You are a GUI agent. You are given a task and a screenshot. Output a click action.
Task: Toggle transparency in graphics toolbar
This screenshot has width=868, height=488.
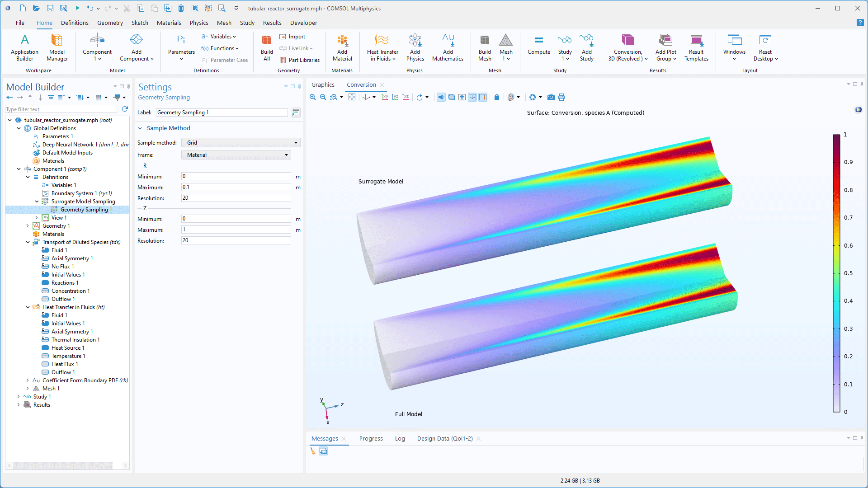(x=452, y=97)
